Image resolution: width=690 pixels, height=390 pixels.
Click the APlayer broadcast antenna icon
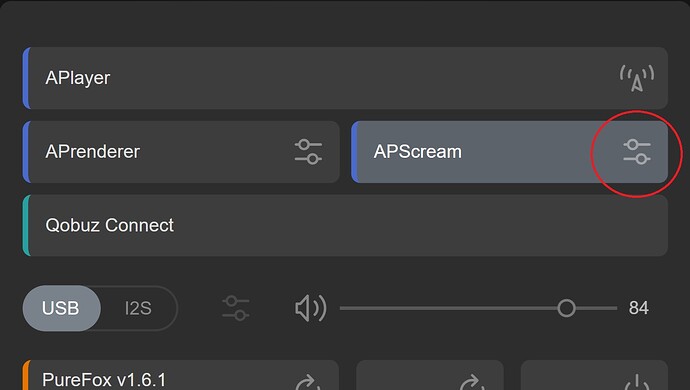[x=637, y=78]
